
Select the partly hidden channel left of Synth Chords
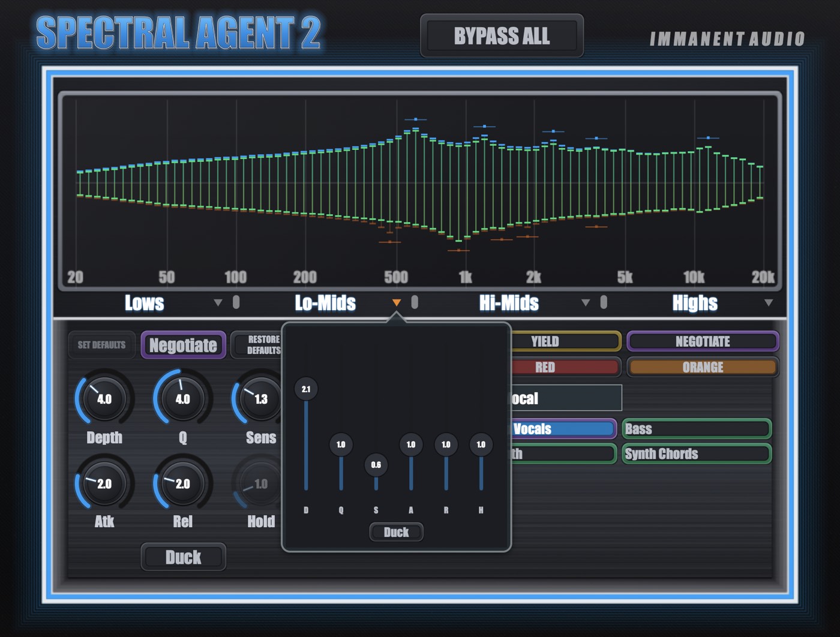(x=563, y=453)
